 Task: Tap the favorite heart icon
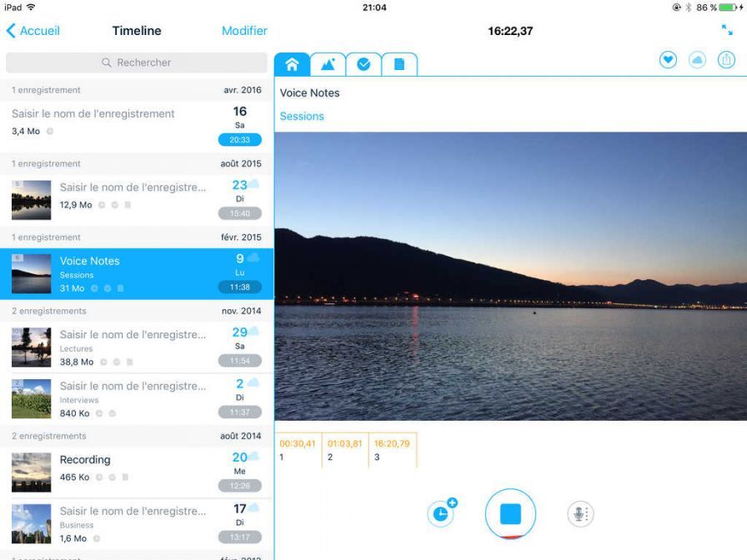pyautogui.click(x=668, y=60)
